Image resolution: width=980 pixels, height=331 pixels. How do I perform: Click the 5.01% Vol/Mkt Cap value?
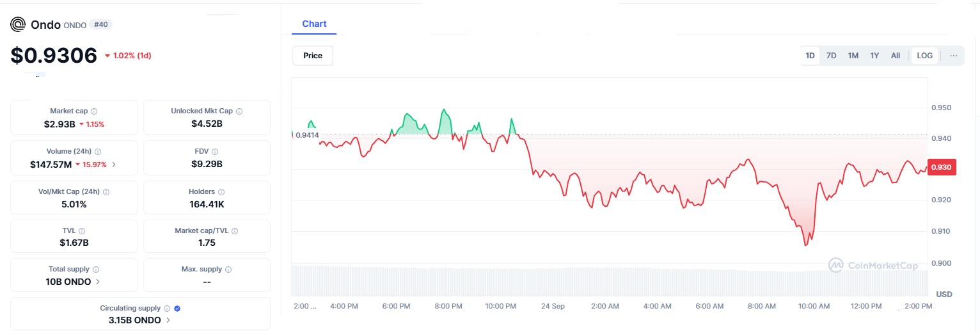[x=74, y=204]
